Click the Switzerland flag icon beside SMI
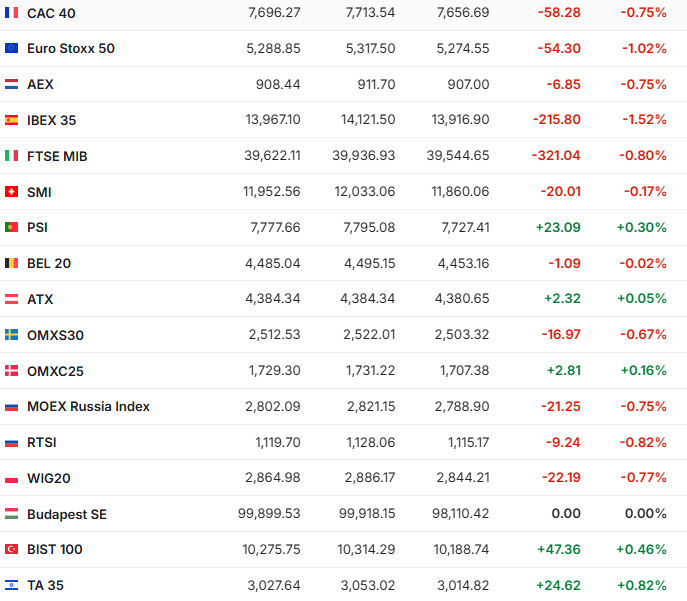This screenshot has width=687, height=601. click(x=12, y=191)
